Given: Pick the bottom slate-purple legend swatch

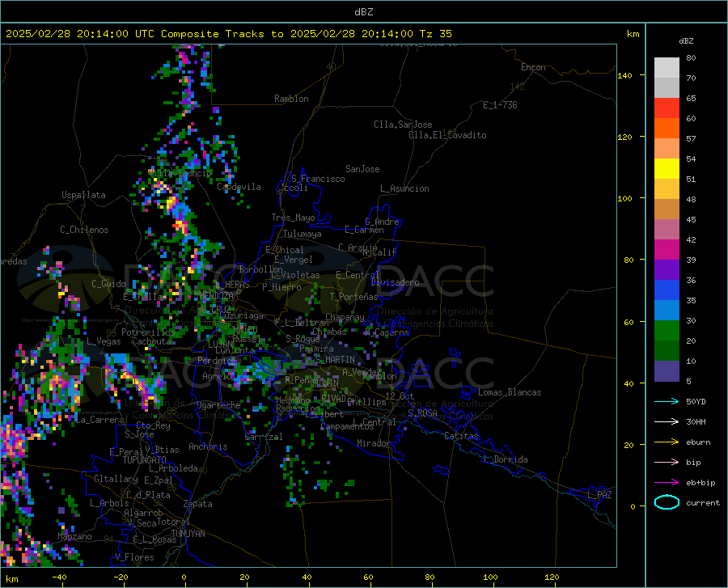Looking at the screenshot, I should (x=667, y=371).
